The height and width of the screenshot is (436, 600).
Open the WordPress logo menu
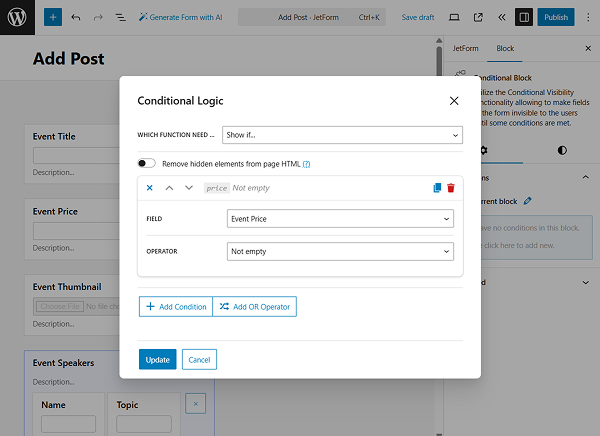click(x=17, y=17)
